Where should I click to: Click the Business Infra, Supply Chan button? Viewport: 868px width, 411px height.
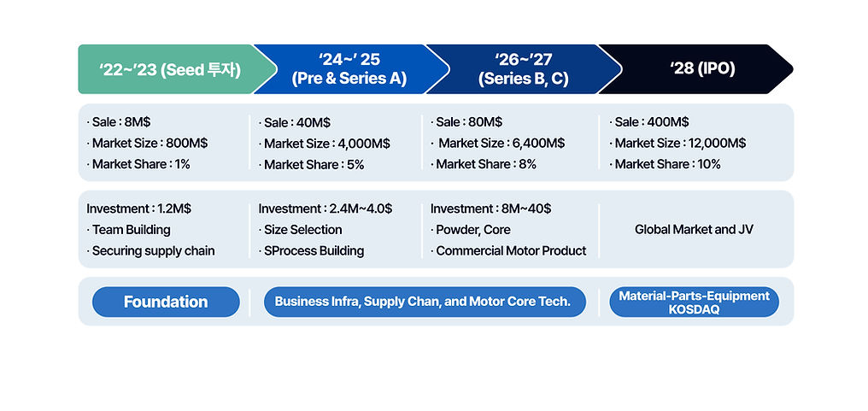click(423, 302)
